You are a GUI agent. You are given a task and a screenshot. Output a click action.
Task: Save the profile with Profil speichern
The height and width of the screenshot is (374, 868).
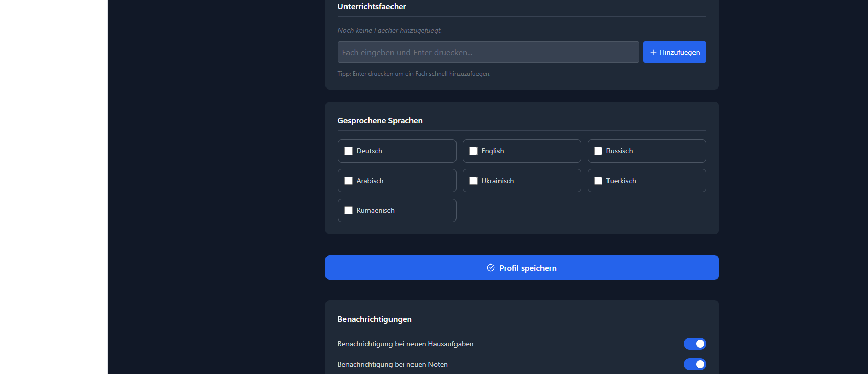tap(522, 268)
